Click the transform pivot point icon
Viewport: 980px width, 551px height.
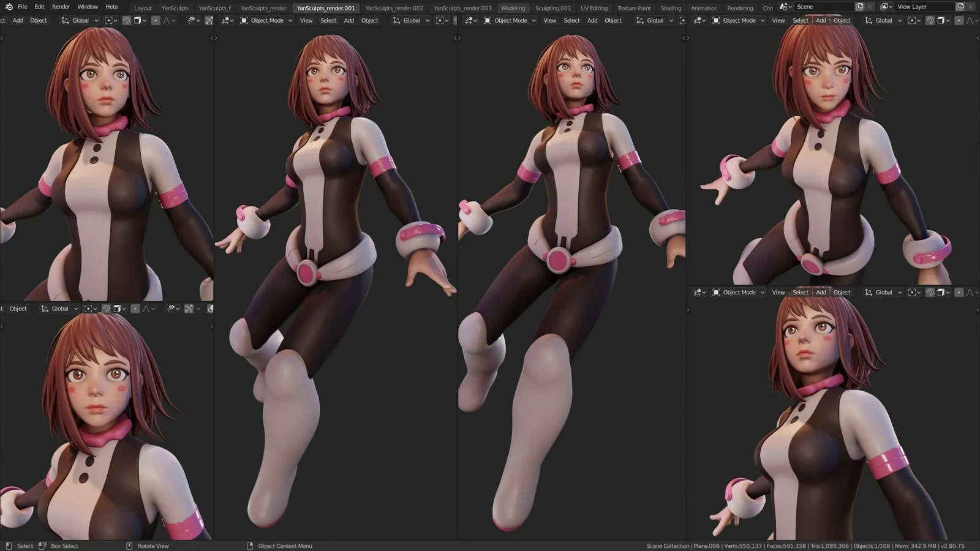109,20
